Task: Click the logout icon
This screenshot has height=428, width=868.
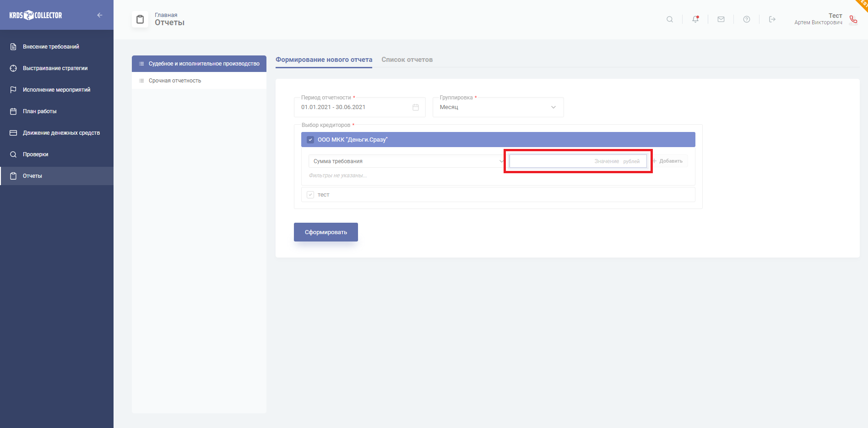Action: 772,19
